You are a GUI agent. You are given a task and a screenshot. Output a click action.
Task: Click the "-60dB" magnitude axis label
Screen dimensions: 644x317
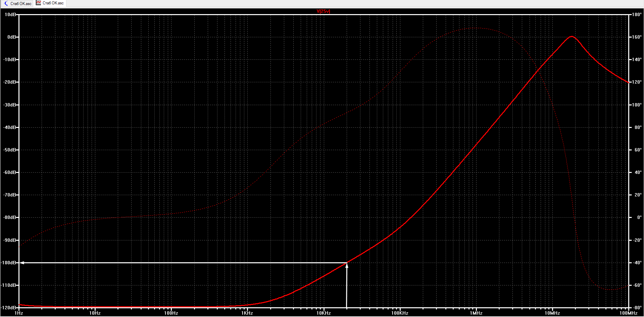(9, 172)
